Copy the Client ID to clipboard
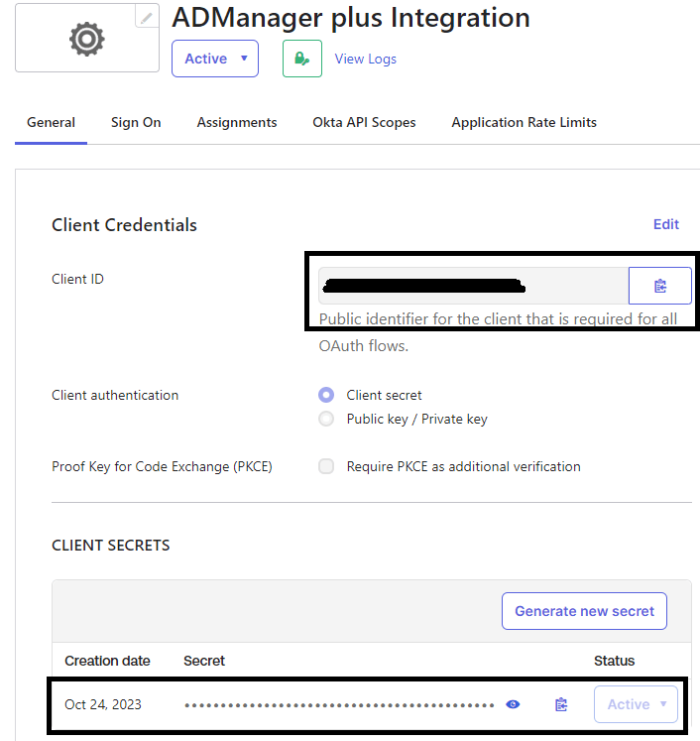Screen dimensions: 700x741 [659, 286]
